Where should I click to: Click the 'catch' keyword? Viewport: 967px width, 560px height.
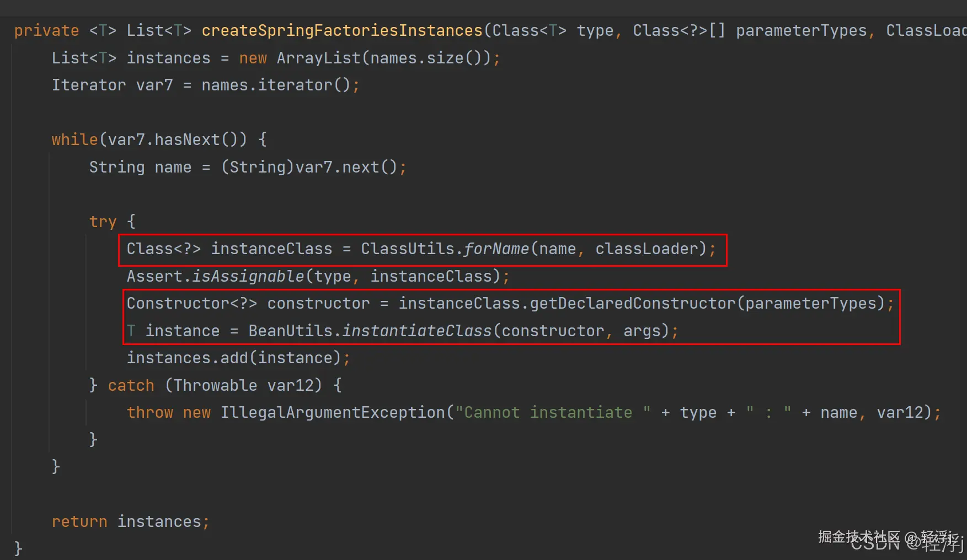[x=131, y=385]
